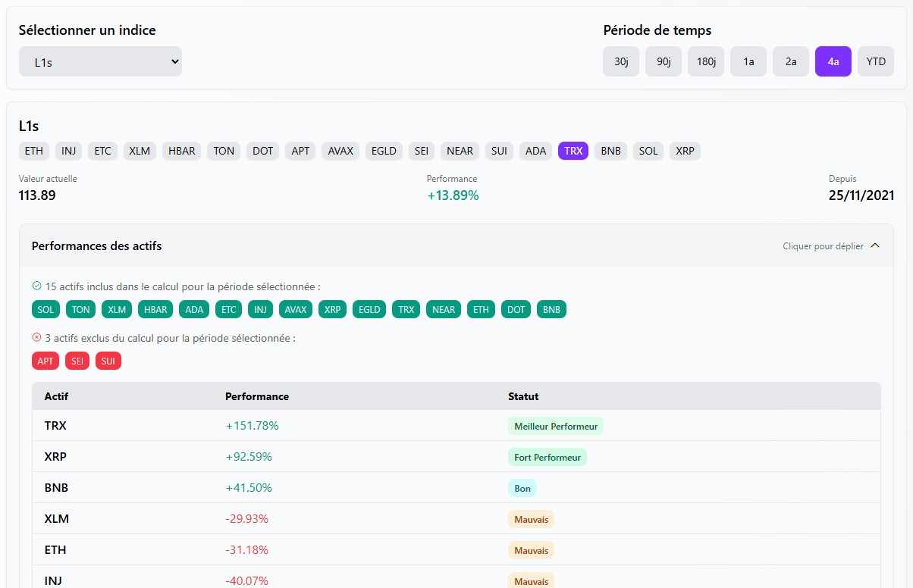Click the green AVAX included badge
The height and width of the screenshot is (588, 913).
click(296, 309)
